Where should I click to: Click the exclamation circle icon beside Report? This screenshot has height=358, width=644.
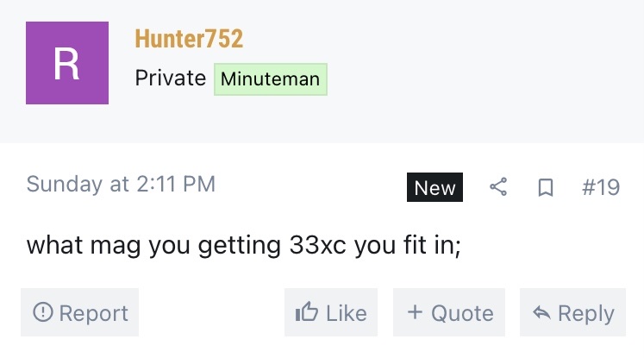point(43,312)
